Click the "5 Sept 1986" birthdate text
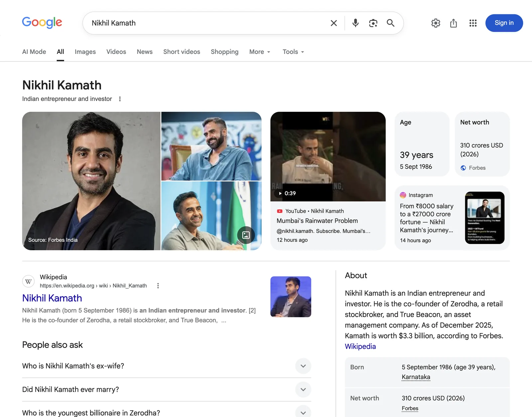 tap(416, 167)
